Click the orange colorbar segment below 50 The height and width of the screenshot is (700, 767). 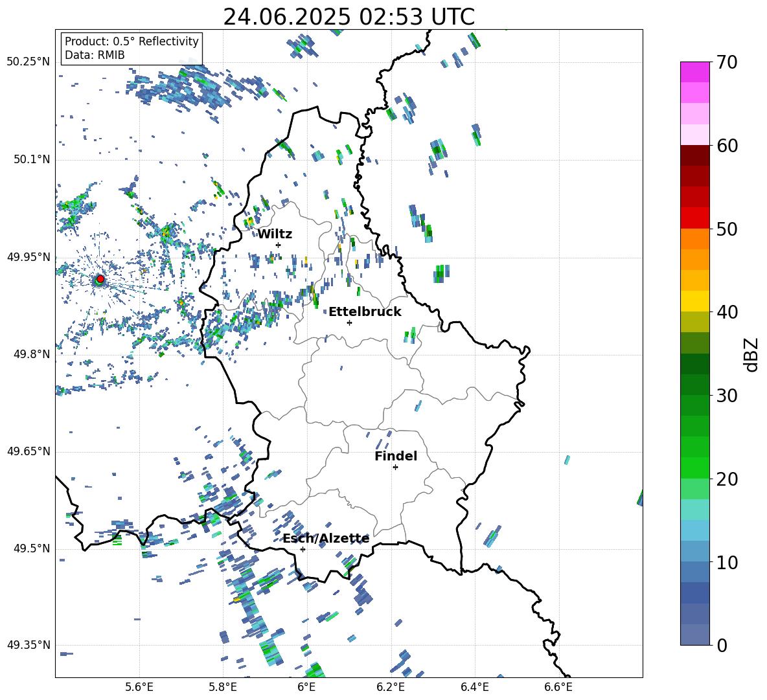[x=694, y=239]
